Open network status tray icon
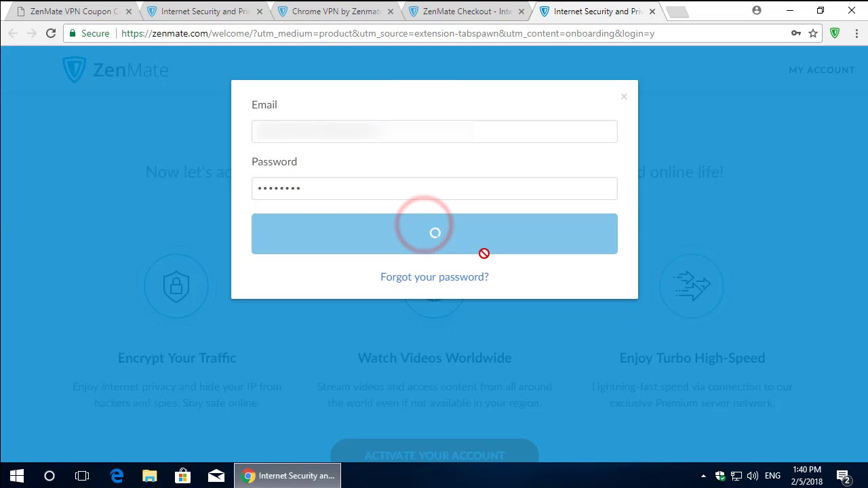Viewport: 868px width, 488px height. point(736,476)
